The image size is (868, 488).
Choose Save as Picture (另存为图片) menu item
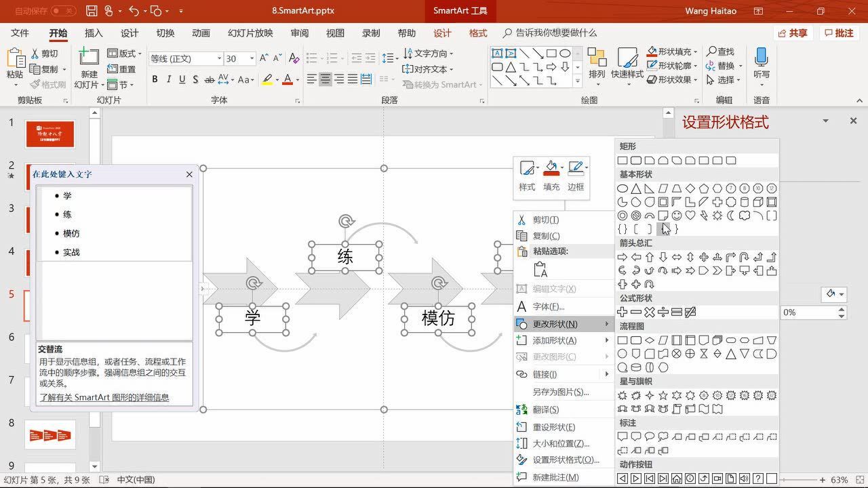tap(564, 392)
